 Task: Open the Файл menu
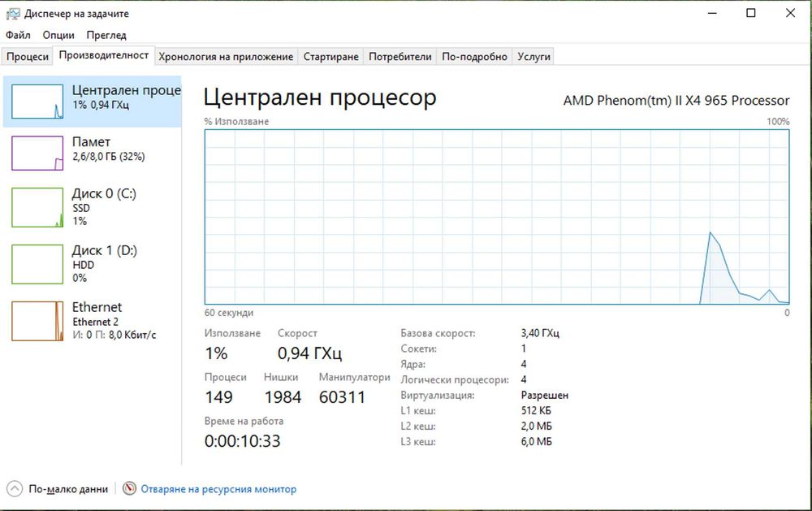(18, 35)
